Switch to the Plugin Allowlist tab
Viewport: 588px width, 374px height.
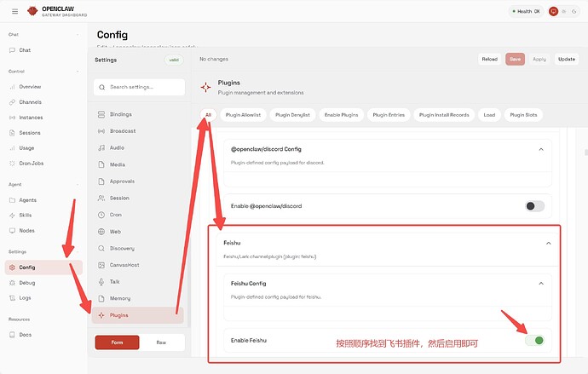[x=244, y=114]
